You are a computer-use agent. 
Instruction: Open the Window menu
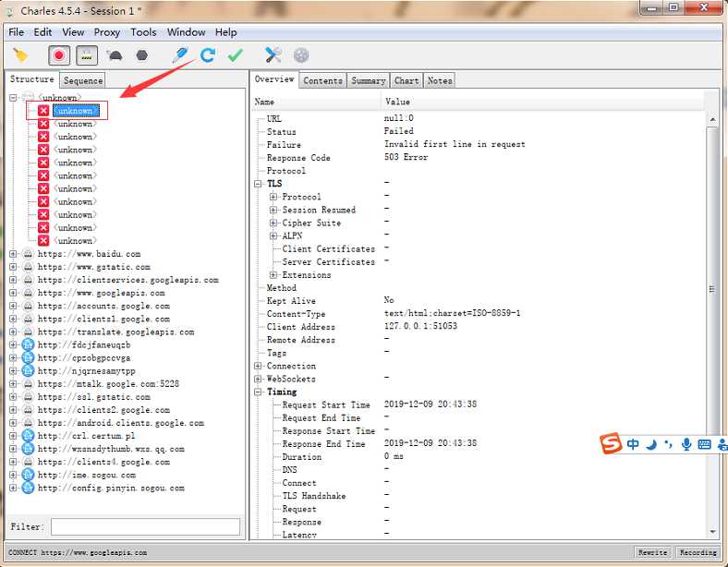tap(187, 32)
